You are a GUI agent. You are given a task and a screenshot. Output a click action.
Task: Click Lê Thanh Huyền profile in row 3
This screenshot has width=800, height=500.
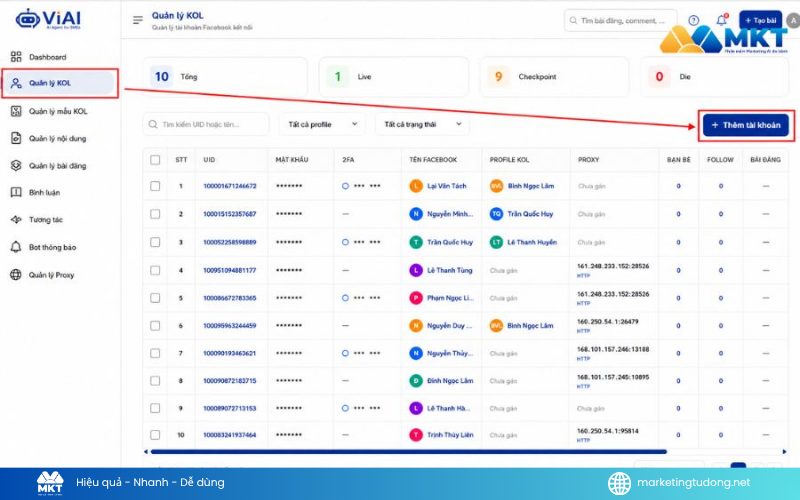(523, 242)
